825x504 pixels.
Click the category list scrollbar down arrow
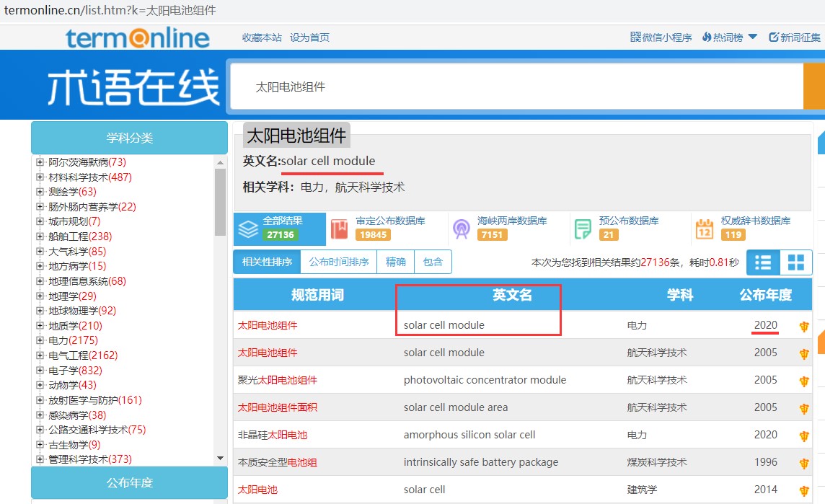[221, 458]
